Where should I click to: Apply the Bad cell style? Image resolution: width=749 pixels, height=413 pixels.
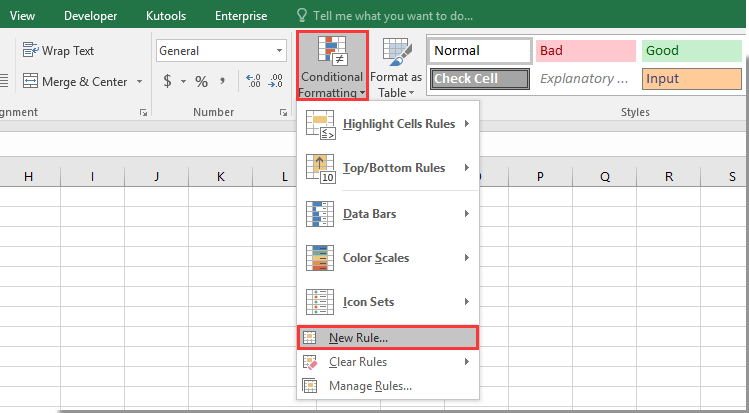point(585,51)
